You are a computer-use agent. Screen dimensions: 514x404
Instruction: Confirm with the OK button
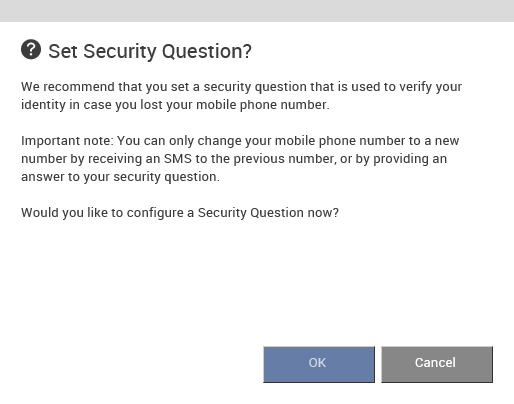pos(319,364)
